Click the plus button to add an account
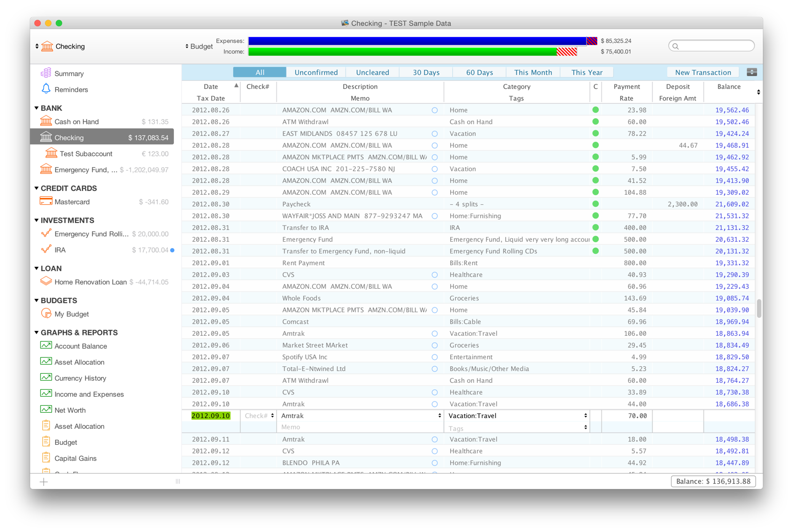This screenshot has height=532, width=793. (x=43, y=481)
